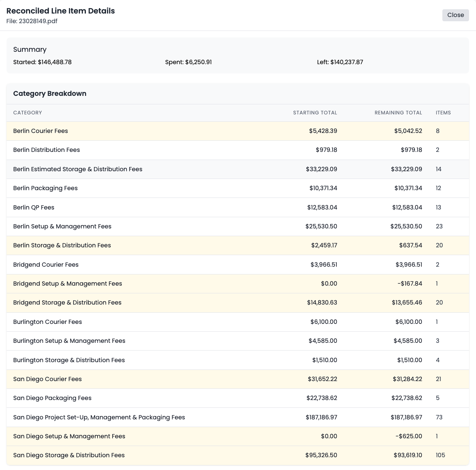Select San Diego Storage & Distribution Fees

(x=238, y=455)
